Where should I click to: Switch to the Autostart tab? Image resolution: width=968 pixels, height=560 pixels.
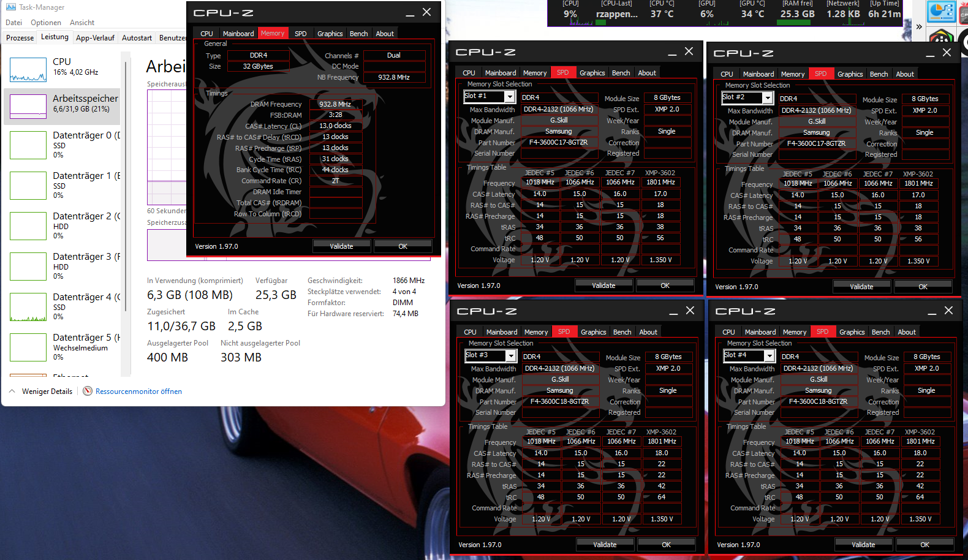pyautogui.click(x=137, y=38)
